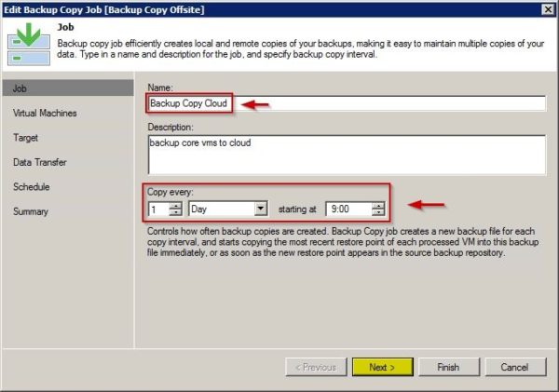The width and height of the screenshot is (559, 392).
Task: Click the Previous button
Action: click(x=316, y=367)
